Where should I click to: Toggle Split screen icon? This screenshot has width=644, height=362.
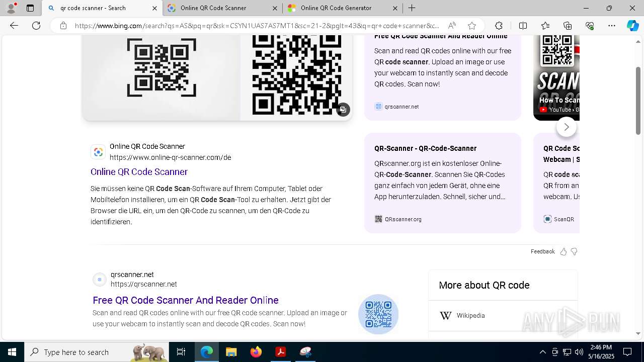(x=523, y=26)
